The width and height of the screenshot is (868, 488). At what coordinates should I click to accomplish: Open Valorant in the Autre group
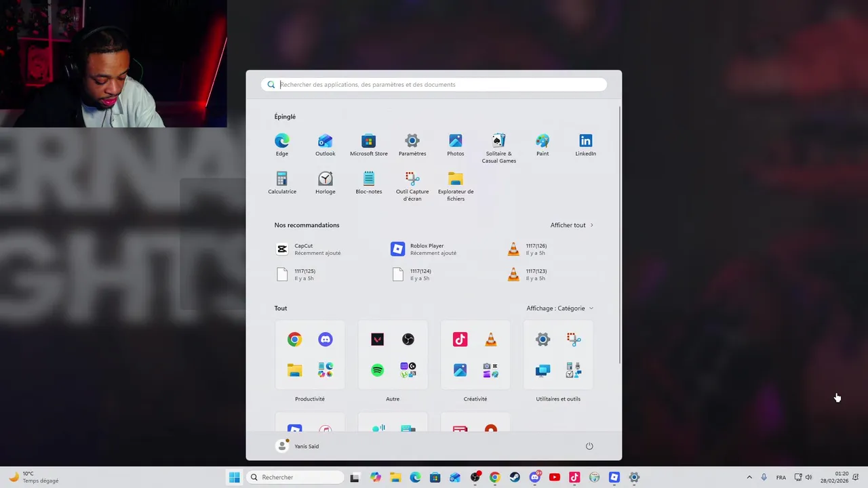378,340
